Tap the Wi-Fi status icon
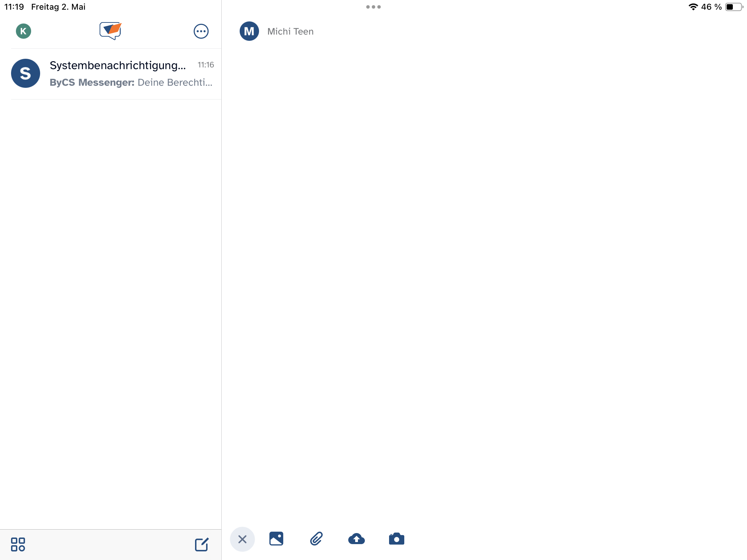 pyautogui.click(x=693, y=7)
